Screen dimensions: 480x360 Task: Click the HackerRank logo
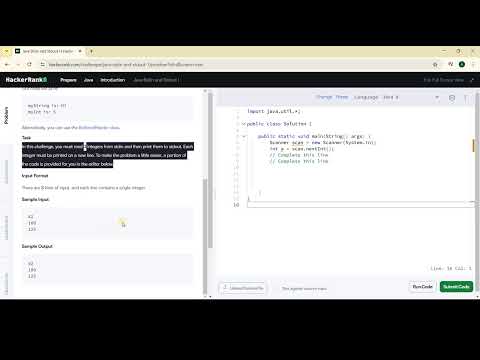click(26, 80)
